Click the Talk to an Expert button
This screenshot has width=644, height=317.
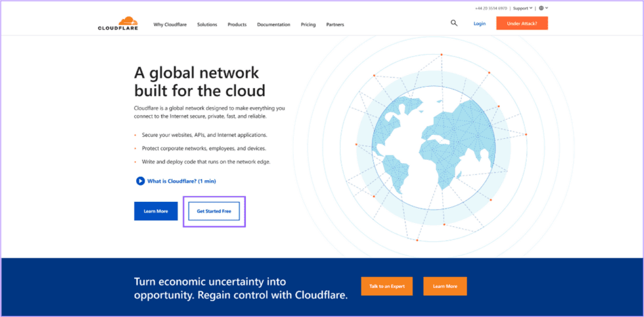point(386,286)
